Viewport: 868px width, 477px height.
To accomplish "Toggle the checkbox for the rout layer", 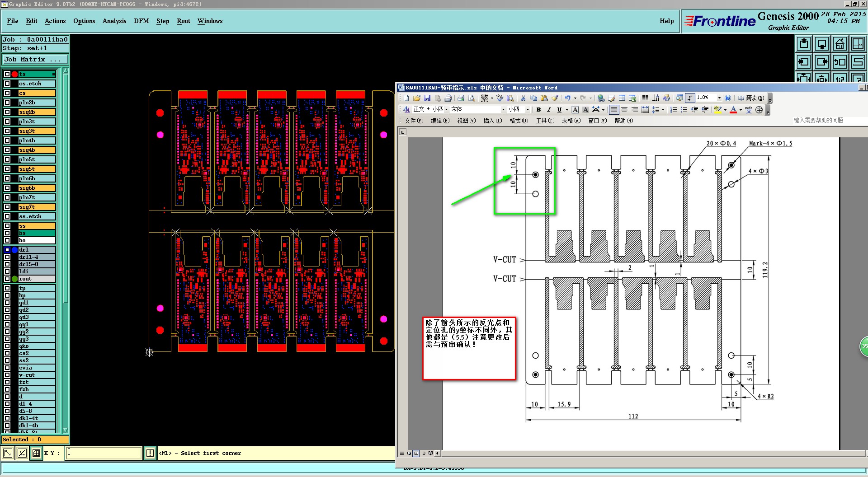I will (x=7, y=279).
